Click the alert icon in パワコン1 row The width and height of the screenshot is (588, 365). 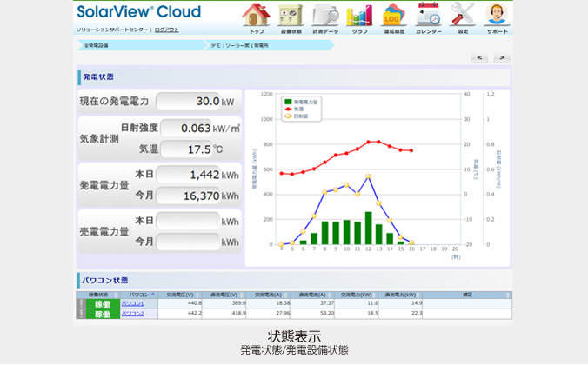81,304
